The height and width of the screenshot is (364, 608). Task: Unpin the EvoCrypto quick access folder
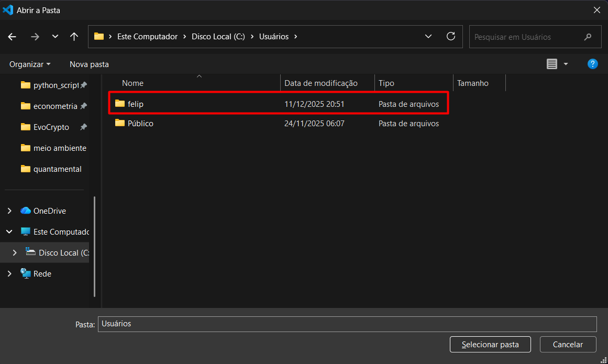pyautogui.click(x=83, y=127)
